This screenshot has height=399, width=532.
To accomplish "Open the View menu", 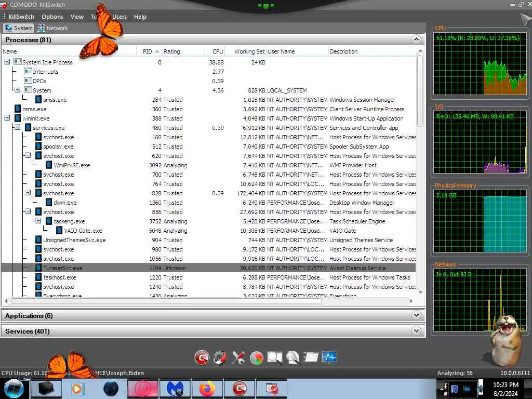I will click(77, 17).
